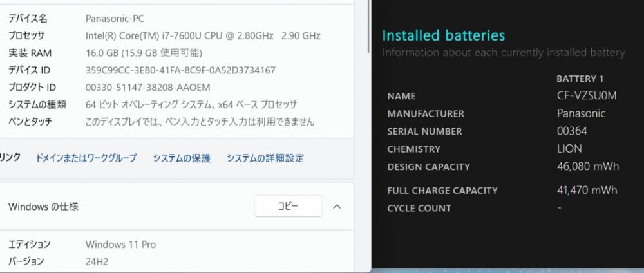Click the Installed batteries heading
The width and height of the screenshot is (644, 273).
(444, 35)
